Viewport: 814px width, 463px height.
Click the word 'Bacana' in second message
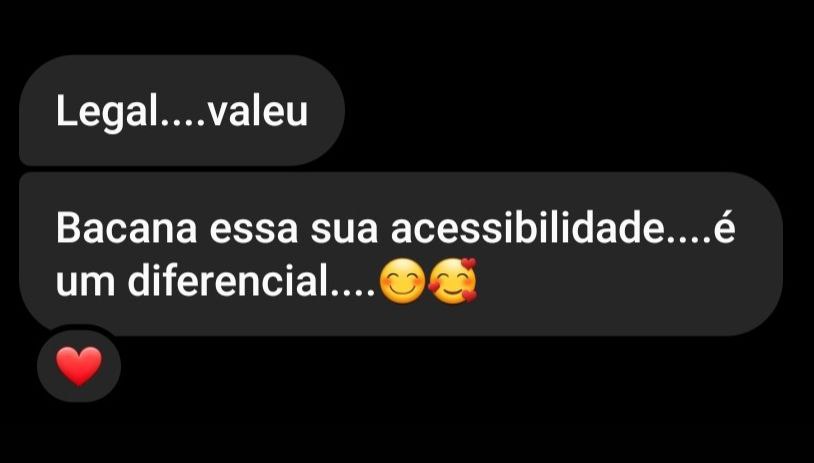point(126,229)
